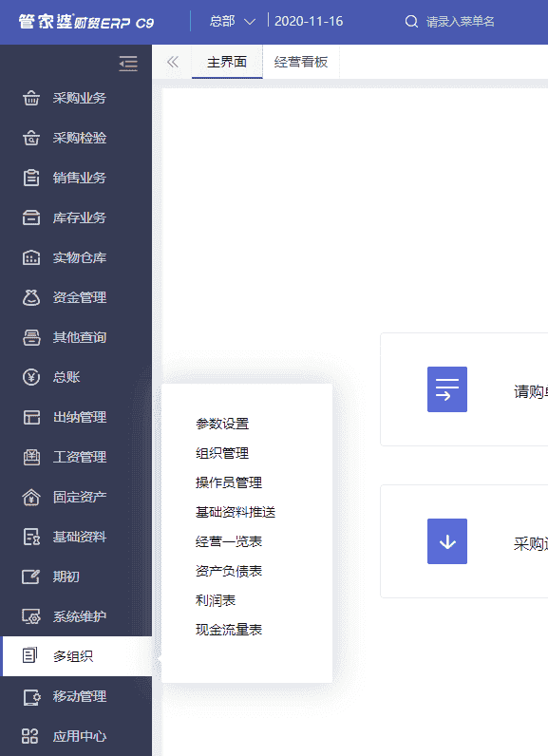
Task: Select 销售业务 label in sidebar
Action: point(80,178)
